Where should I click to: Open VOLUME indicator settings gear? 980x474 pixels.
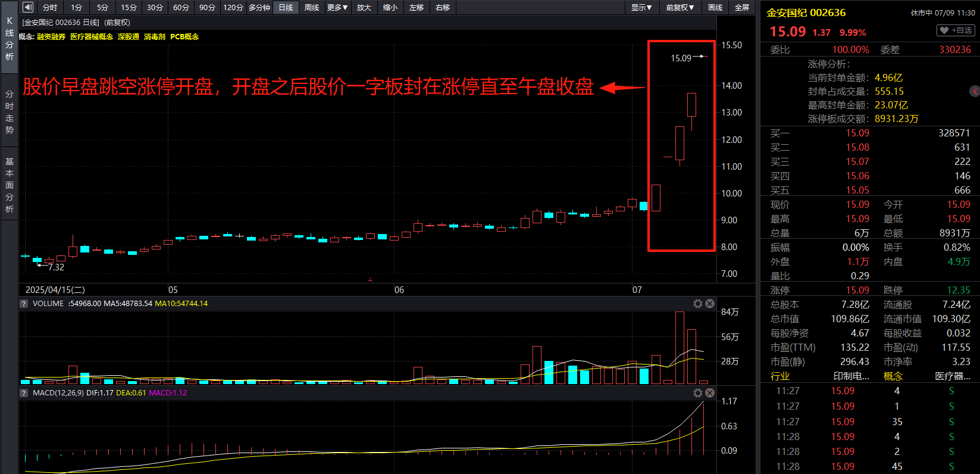click(698, 304)
